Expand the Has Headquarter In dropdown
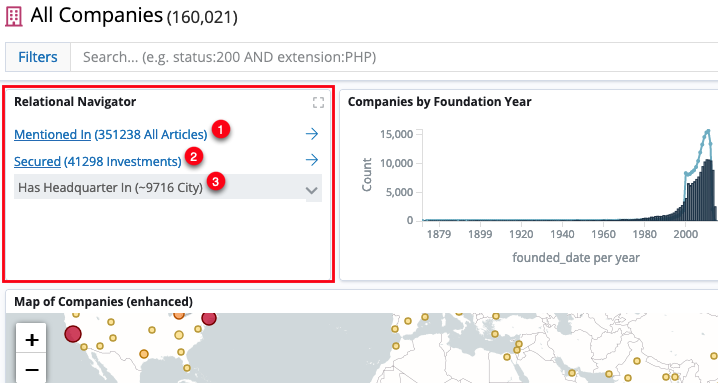This screenshot has width=718, height=383. pyautogui.click(x=168, y=188)
